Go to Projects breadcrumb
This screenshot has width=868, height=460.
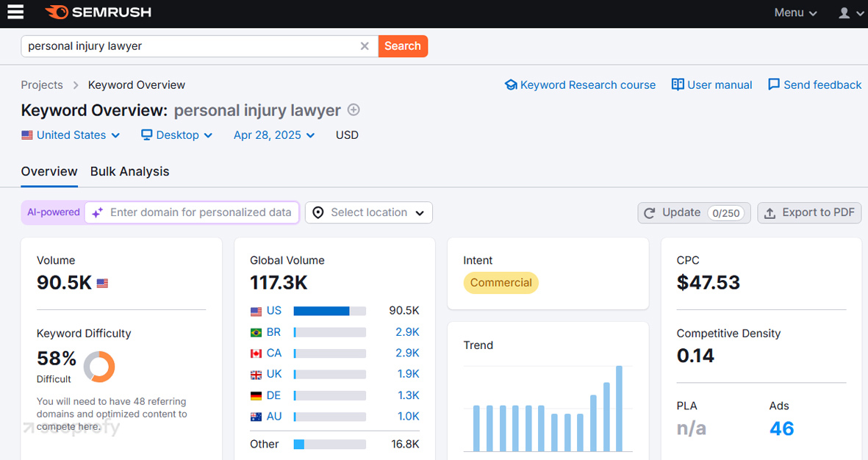click(x=42, y=85)
